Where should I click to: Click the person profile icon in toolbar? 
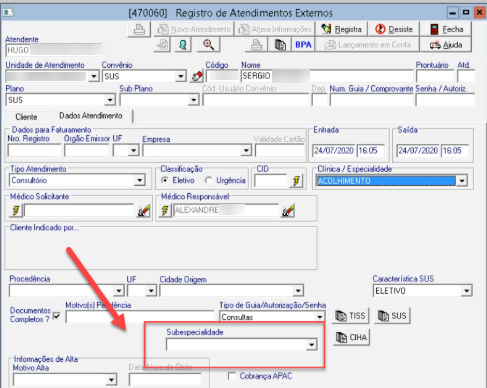click(x=182, y=45)
